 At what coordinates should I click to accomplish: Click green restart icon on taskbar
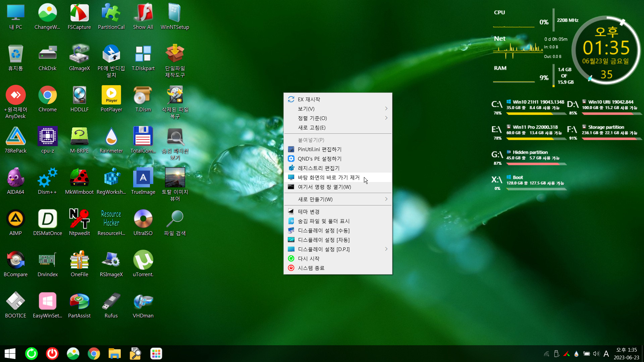coord(32,354)
